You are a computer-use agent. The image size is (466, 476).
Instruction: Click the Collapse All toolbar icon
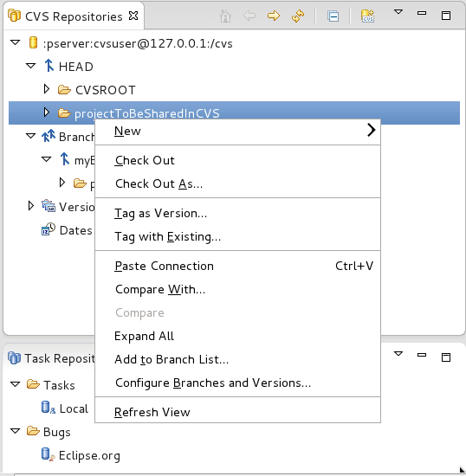pyautogui.click(x=333, y=16)
